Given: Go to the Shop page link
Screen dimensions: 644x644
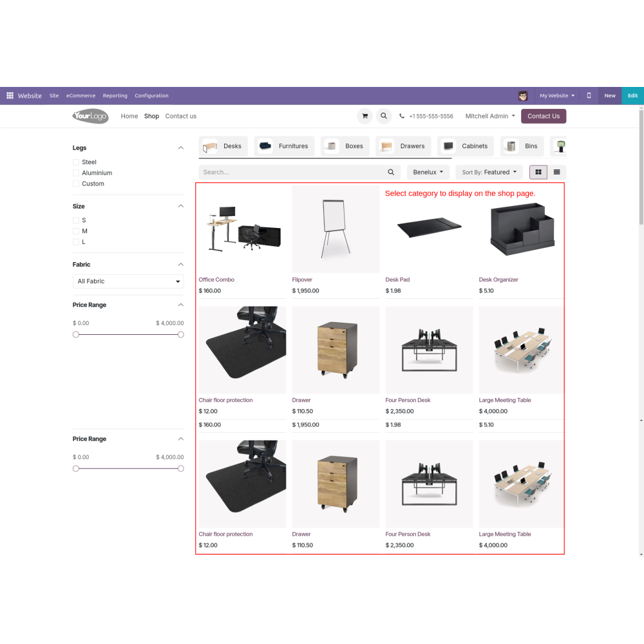Looking at the screenshot, I should 151,116.
